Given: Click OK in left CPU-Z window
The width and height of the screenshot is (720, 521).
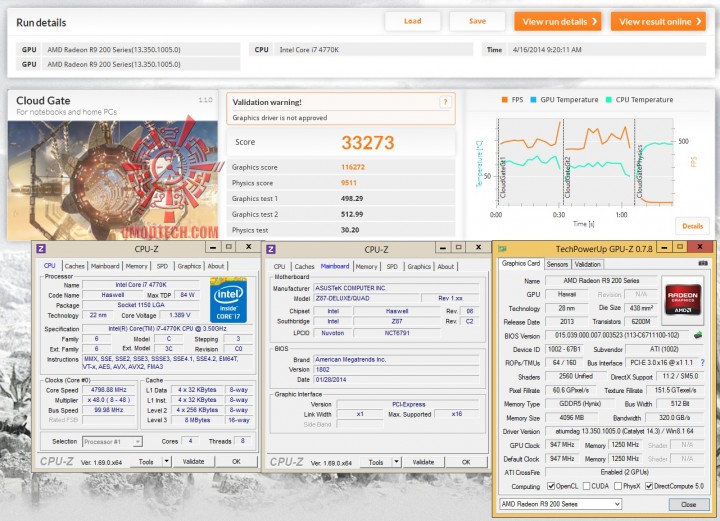Looking at the screenshot, I should pos(236,461).
